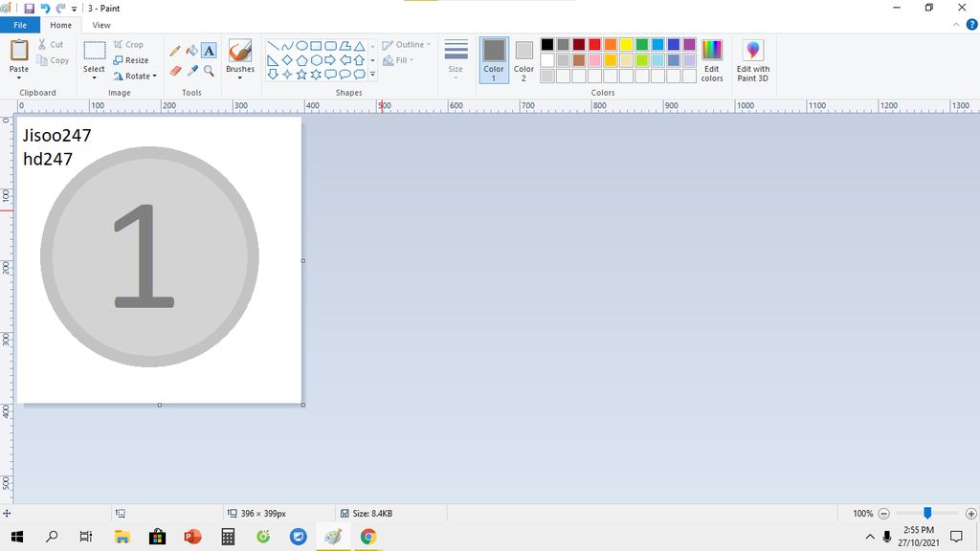Switch to the Home tab

60,25
